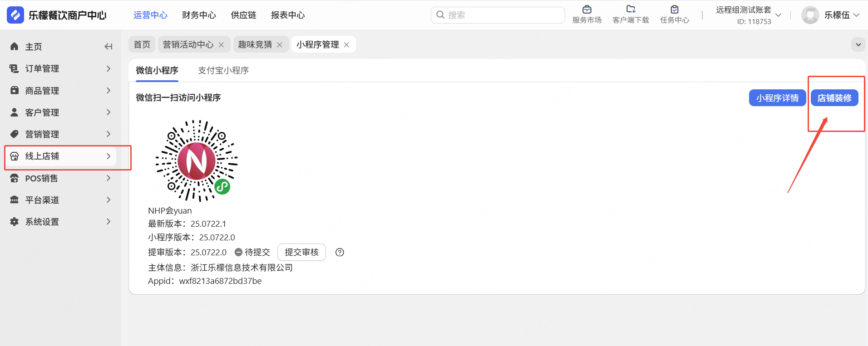Click the 系统设置 gear icon
The height and width of the screenshot is (346, 868).
click(x=15, y=221)
